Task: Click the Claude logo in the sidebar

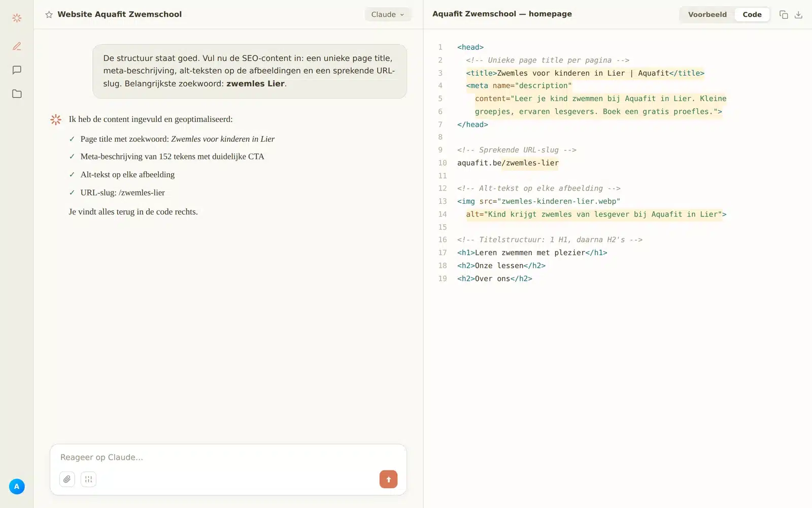Action: point(17,18)
